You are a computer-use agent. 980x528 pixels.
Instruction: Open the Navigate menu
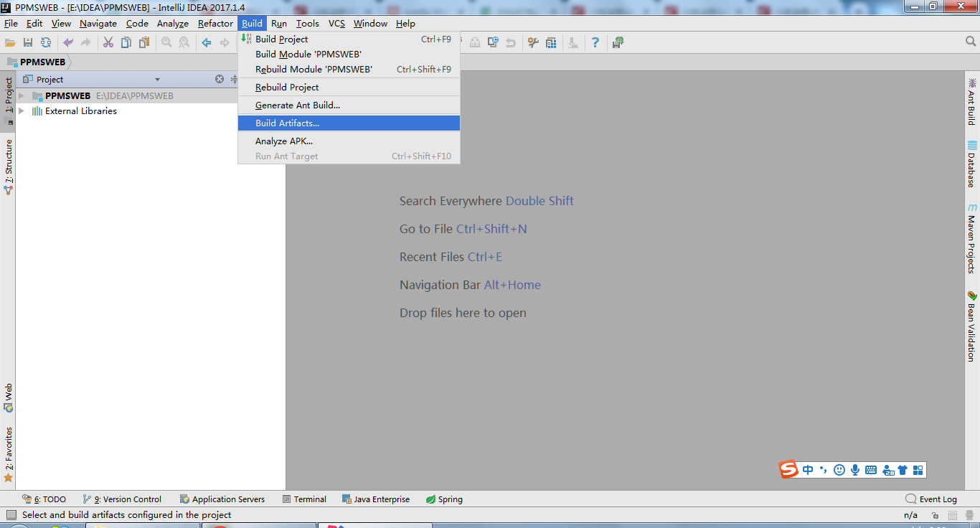(x=98, y=24)
